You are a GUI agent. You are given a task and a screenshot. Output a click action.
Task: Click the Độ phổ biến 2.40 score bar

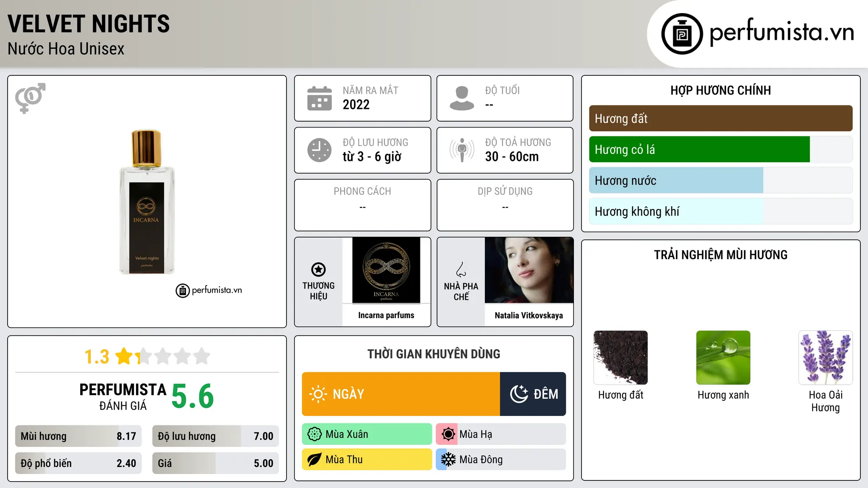point(78,463)
